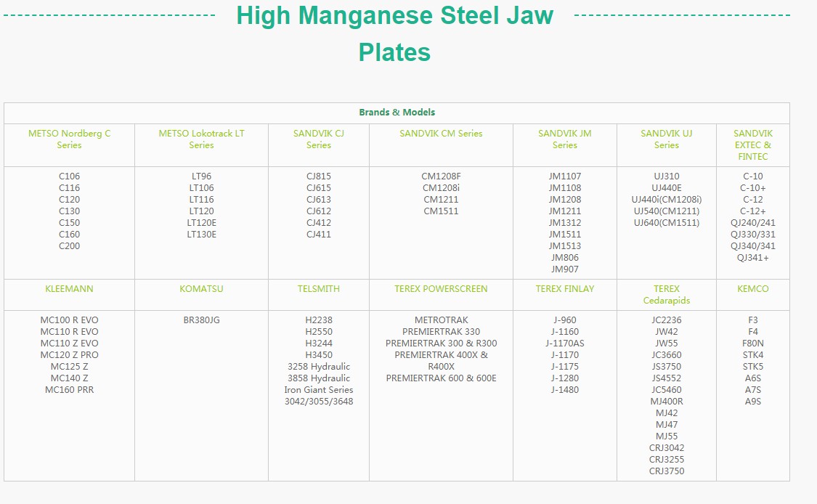The width and height of the screenshot is (817, 504).
Task: Select model QJ240/241 entry
Action: [x=753, y=222]
